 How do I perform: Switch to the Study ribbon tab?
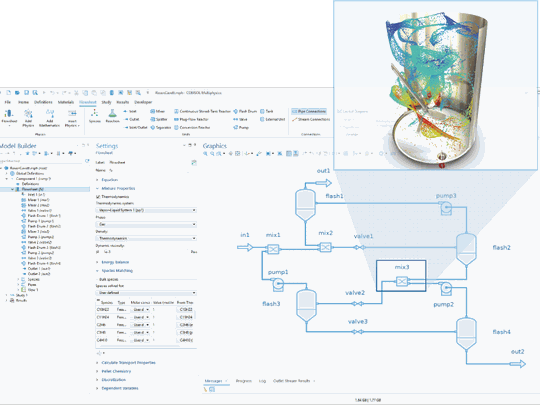(x=106, y=102)
